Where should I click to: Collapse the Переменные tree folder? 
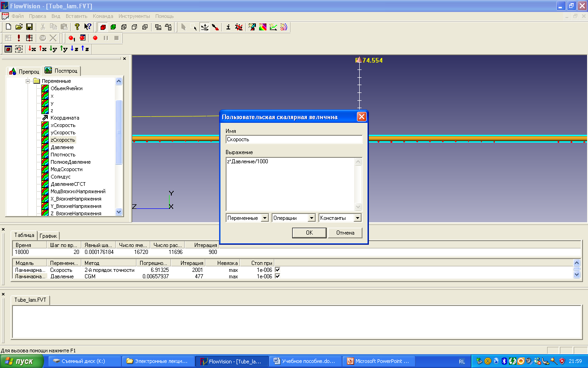tap(28, 81)
